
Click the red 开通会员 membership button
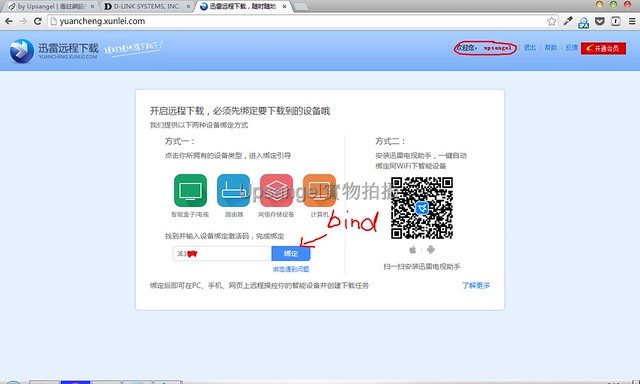pyautogui.click(x=603, y=48)
